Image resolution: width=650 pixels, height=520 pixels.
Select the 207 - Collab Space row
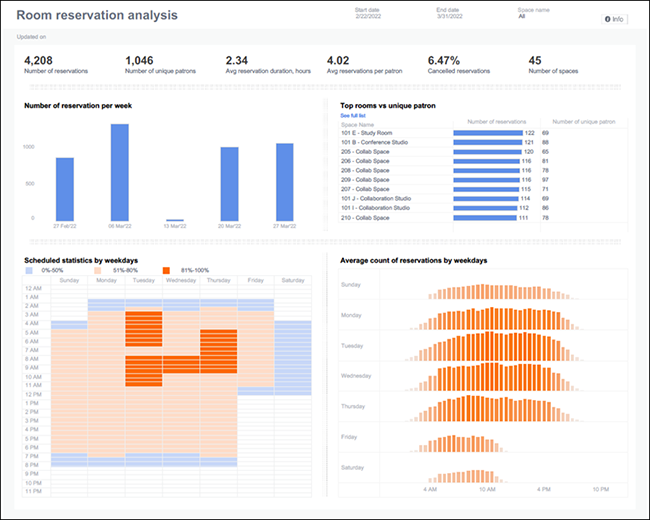pyautogui.click(x=483, y=189)
